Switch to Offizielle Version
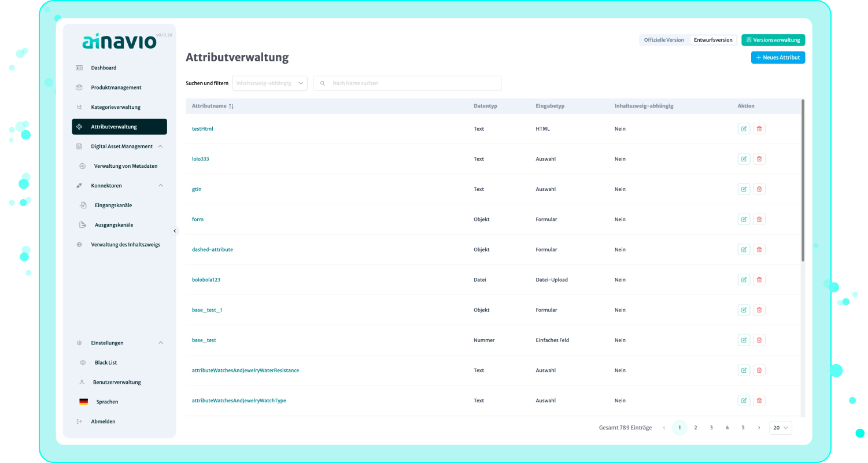868x463 pixels. click(664, 40)
